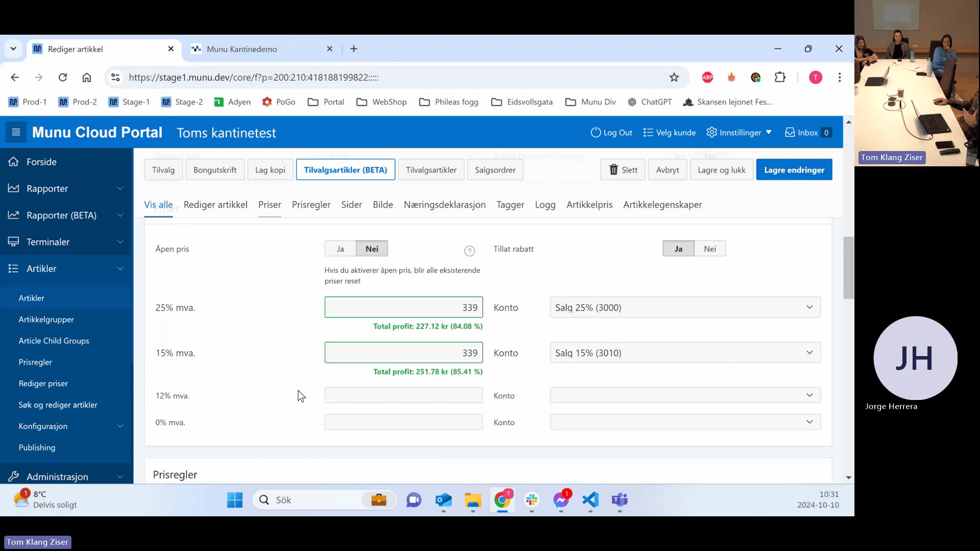Open the hamburger menu in Munu Cloud Portal
This screenshot has height=551, width=980.
pos(16,133)
